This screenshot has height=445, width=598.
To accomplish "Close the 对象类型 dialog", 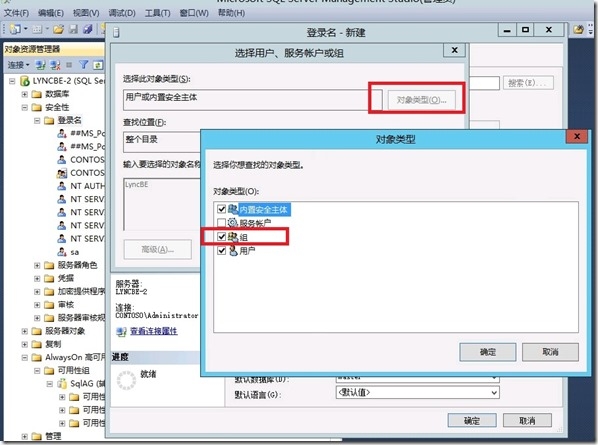I will point(577,137).
